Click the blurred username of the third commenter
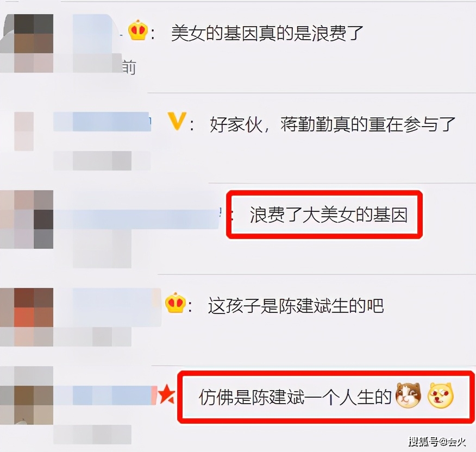 click(136, 219)
